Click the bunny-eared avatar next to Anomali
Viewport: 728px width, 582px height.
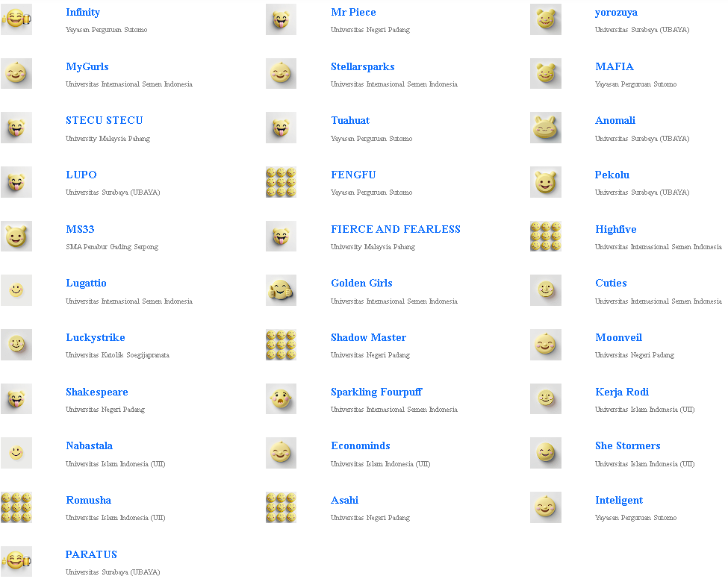coord(546,128)
